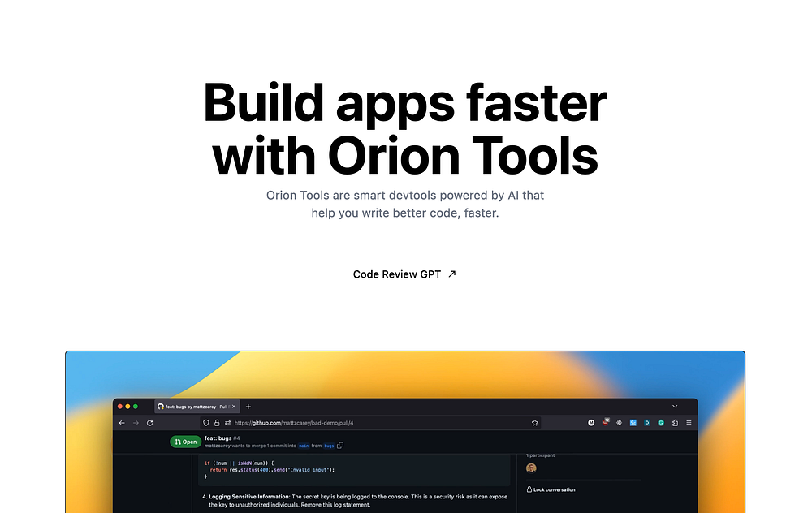Click the round white M extension icon
This screenshot has width=812, height=513.
click(591, 423)
